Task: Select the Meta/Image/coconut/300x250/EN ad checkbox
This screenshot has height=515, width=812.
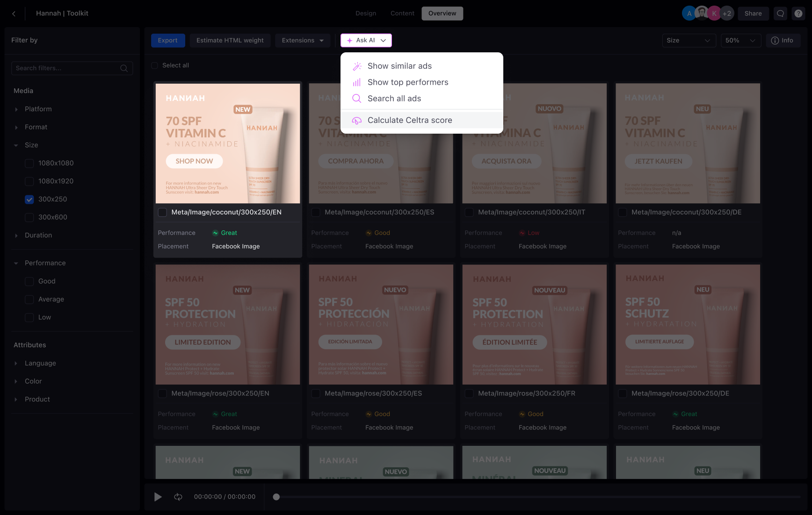Action: [163, 213]
